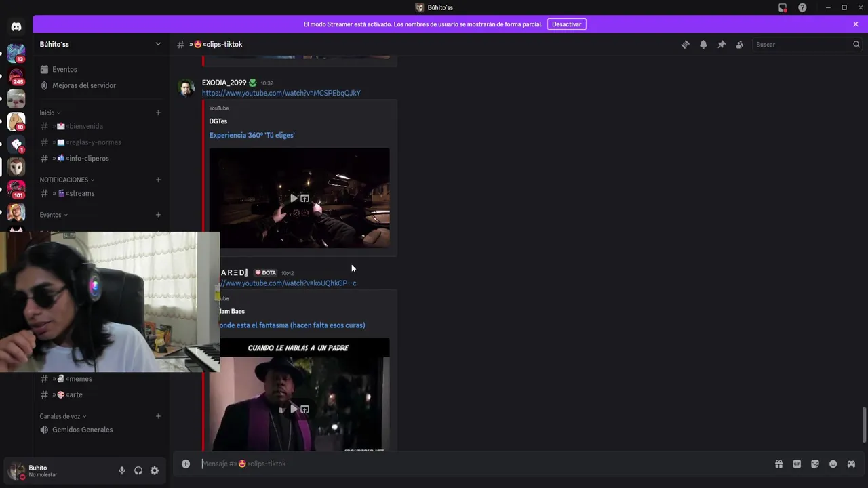Toggle the member list icon
This screenshot has width=868, height=488.
point(740,45)
